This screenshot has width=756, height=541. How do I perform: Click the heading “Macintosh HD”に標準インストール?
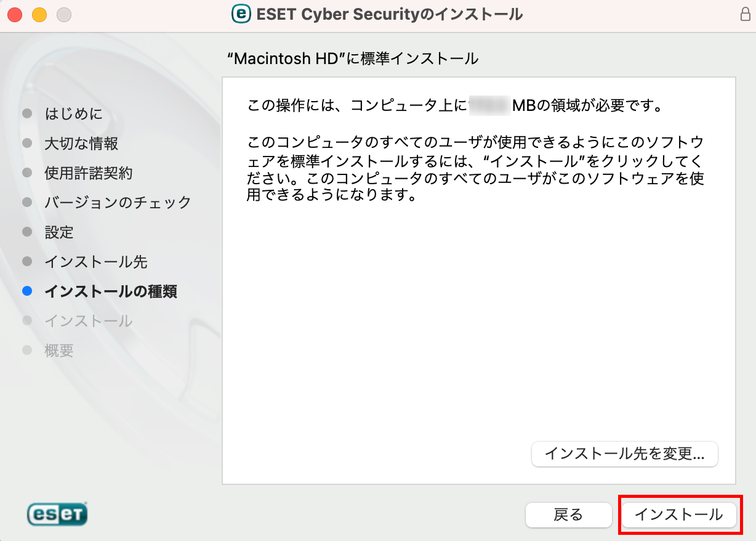[x=353, y=59]
